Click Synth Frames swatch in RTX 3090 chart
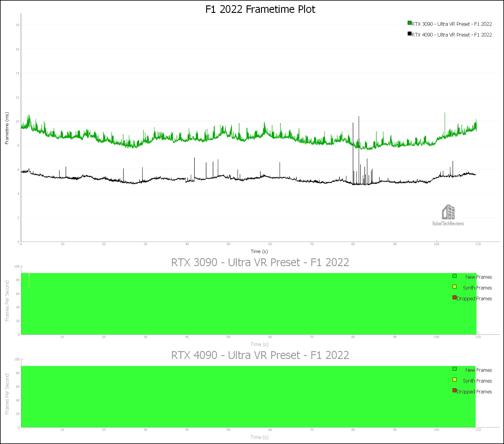Image resolution: width=504 pixels, height=444 pixels. (x=455, y=287)
